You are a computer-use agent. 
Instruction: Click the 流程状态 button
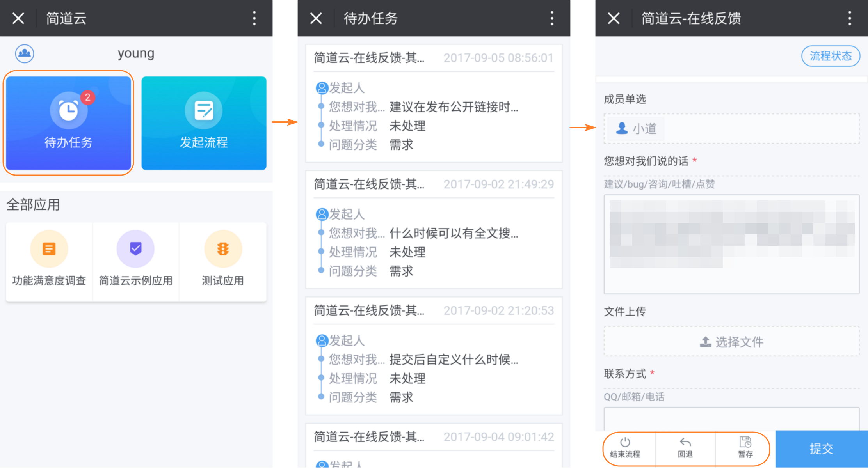[x=831, y=56]
